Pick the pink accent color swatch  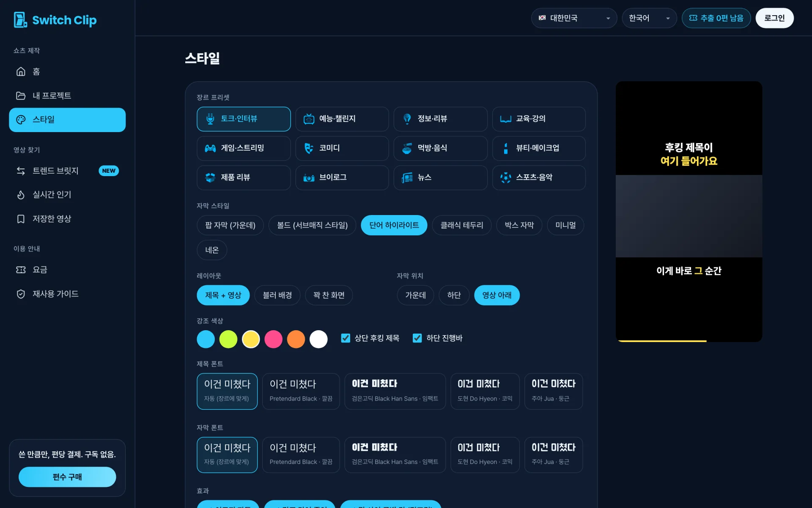coord(273,339)
